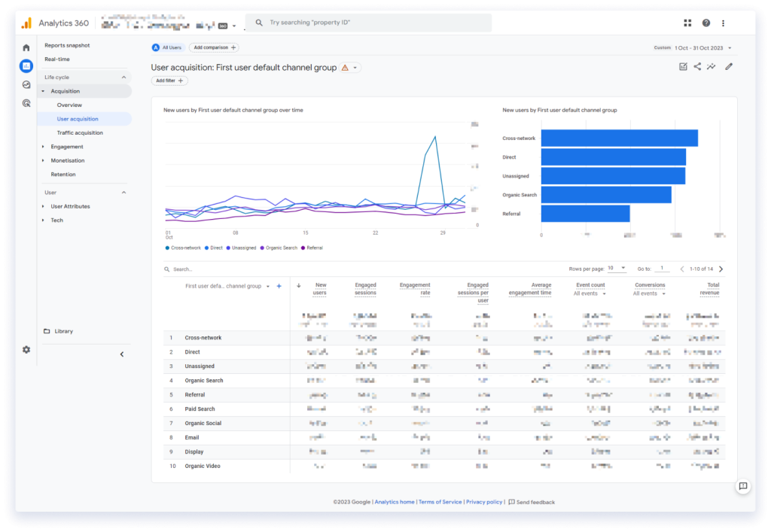Open Analytics help via the question mark
The image size is (771, 532).
pyautogui.click(x=705, y=23)
